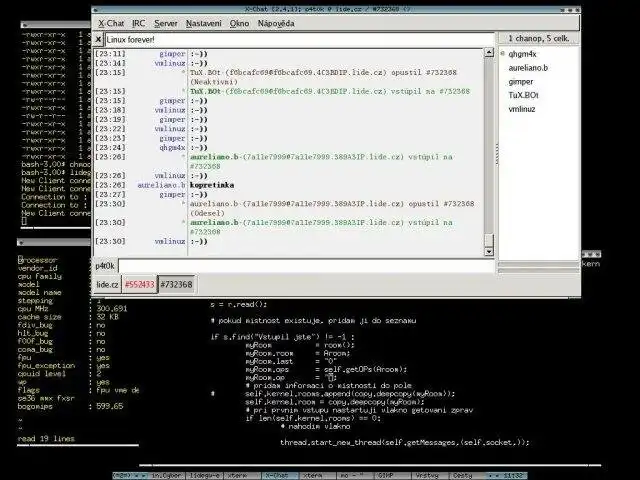
Task: Open the Cesty window from the taskbar
Action: click(x=467, y=476)
